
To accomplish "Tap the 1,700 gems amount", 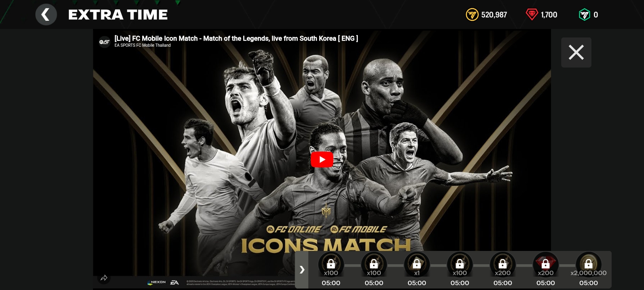I will (549, 15).
